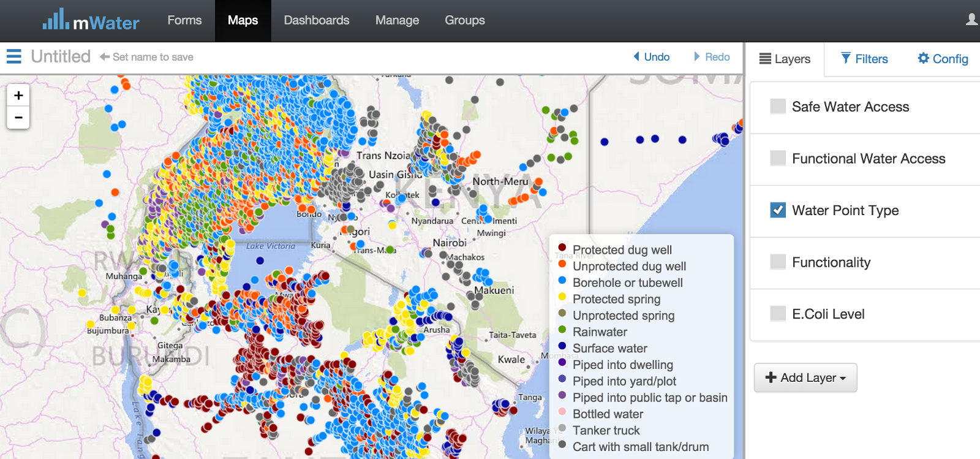980x459 pixels.
Task: Expand the Add Layer dropdown
Action: coord(805,377)
